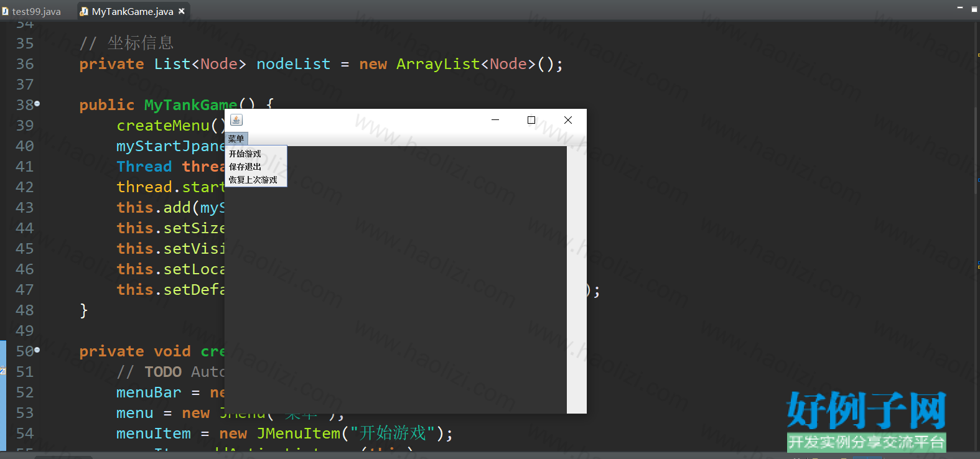980x459 pixels.
Task: Click the 坐标信息 comment on line 35
Action: tap(141, 43)
